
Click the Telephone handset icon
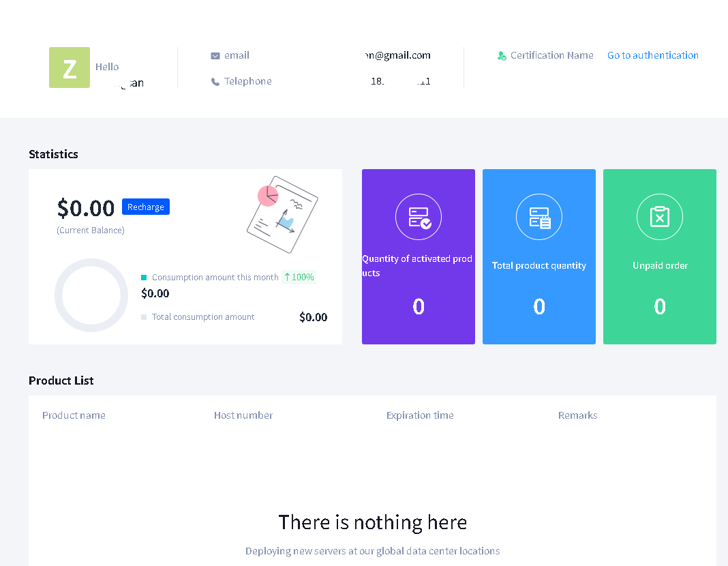click(216, 80)
